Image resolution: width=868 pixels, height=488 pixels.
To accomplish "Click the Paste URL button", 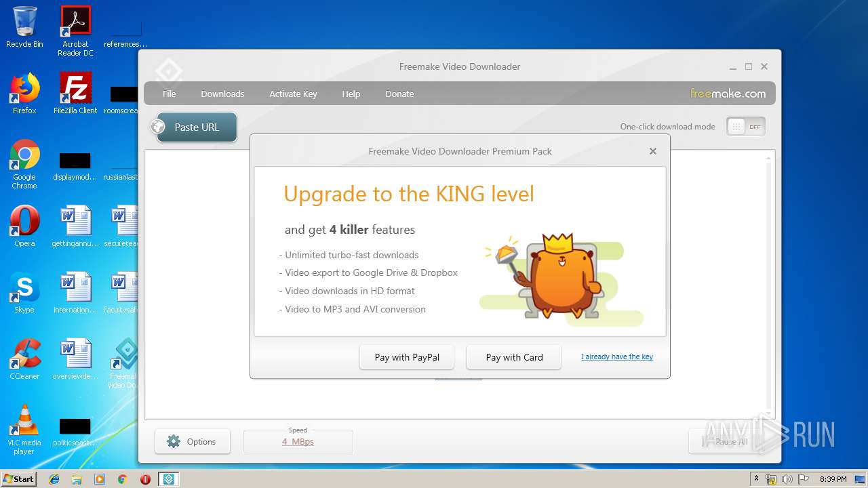I will point(197,127).
